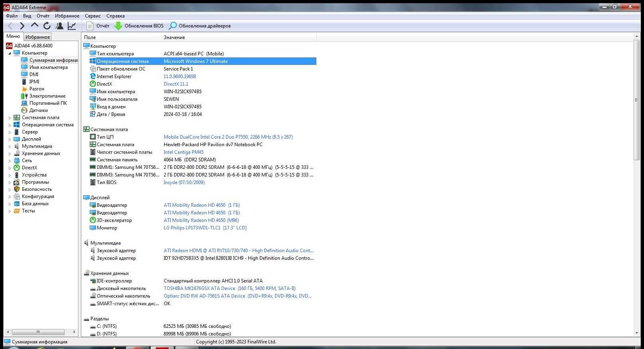The height and width of the screenshot is (349, 644).
Task: Open Обновления драйверов from the toolbar
Action: point(200,26)
